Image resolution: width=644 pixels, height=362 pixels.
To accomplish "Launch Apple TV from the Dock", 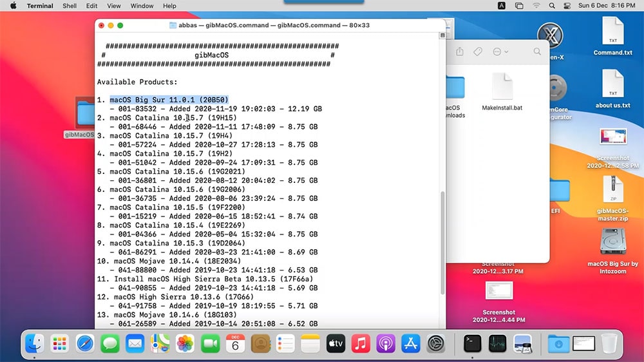I will coord(336,343).
